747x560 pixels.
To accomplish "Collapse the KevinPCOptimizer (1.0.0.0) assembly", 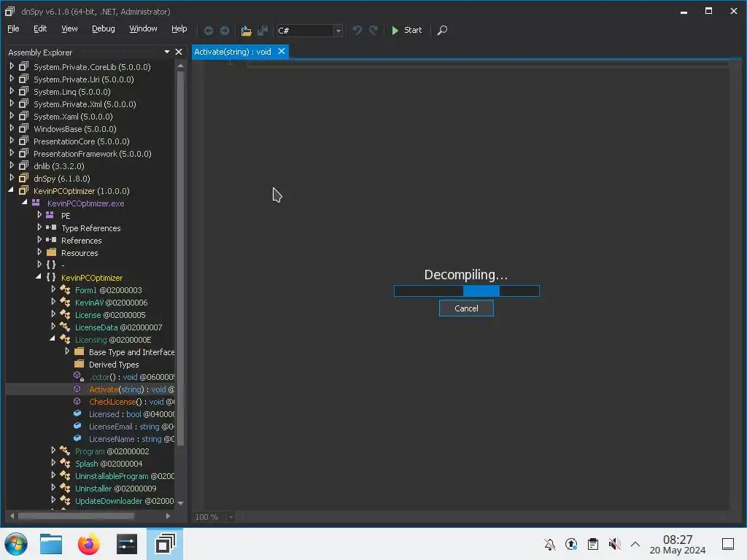I will click(x=11, y=190).
